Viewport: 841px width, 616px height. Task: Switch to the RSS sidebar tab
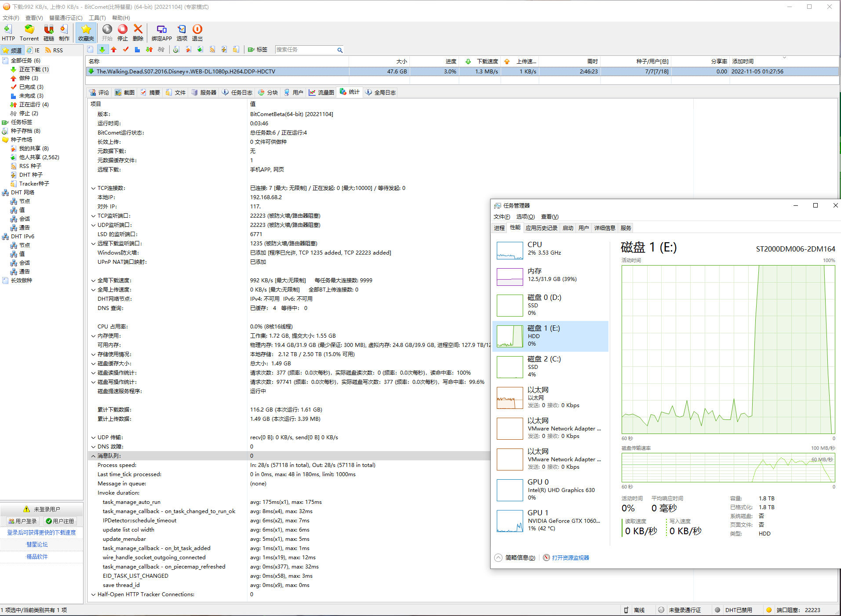pyautogui.click(x=54, y=50)
